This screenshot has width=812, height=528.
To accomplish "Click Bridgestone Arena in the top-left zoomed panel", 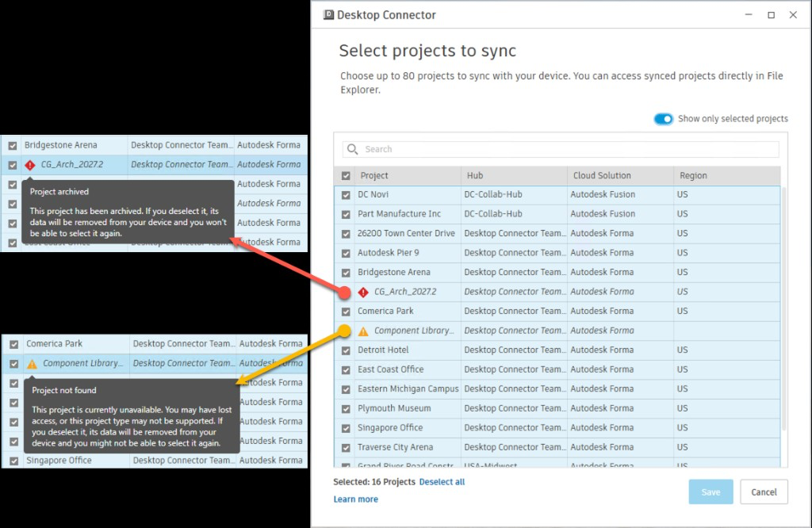I will click(60, 145).
